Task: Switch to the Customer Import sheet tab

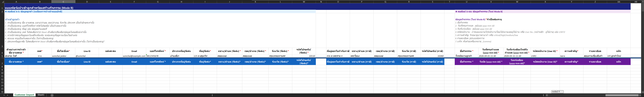Action: (x=24, y=95)
